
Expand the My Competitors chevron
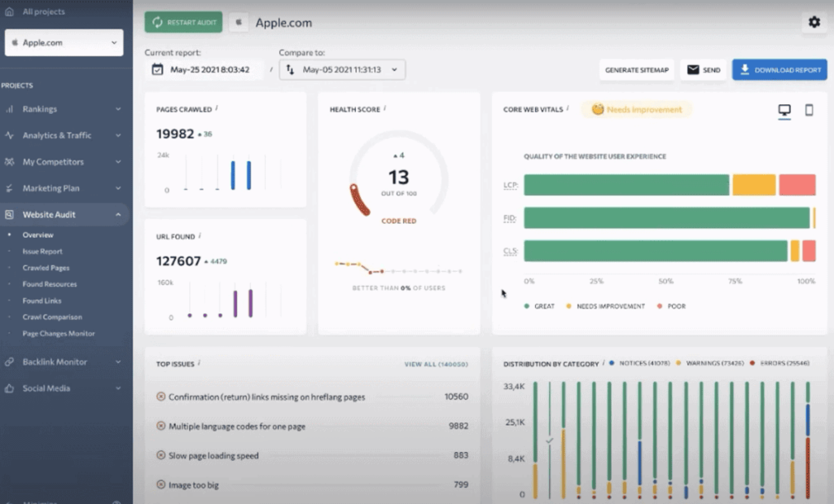(x=118, y=161)
